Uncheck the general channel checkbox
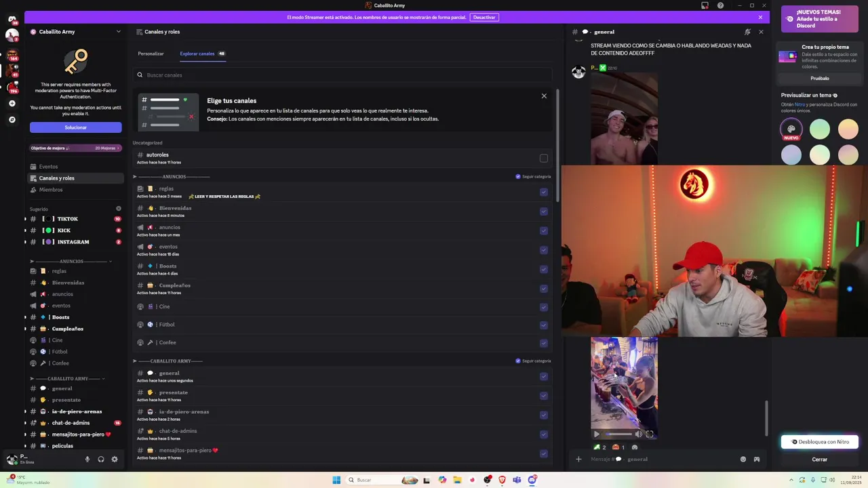This screenshot has width=868, height=488. [544, 376]
